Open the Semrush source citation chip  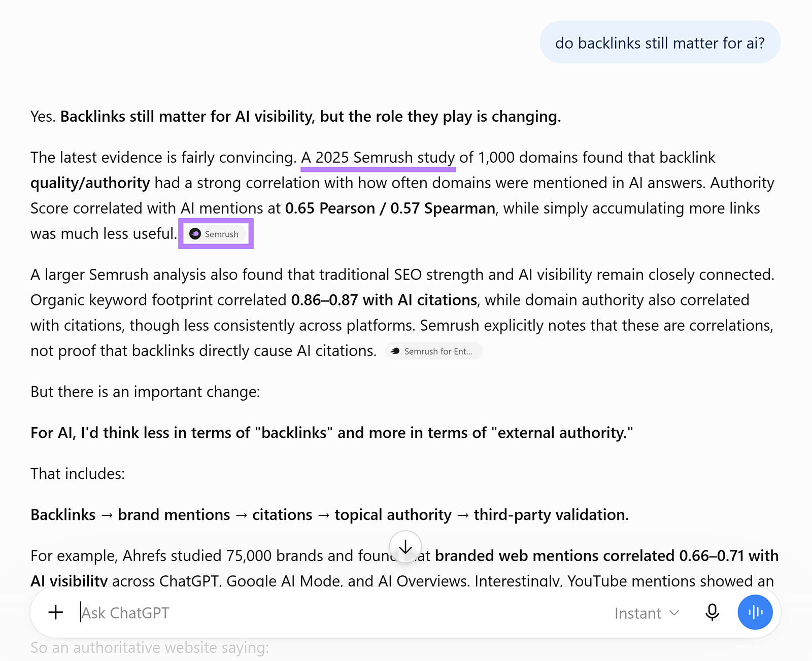point(216,234)
